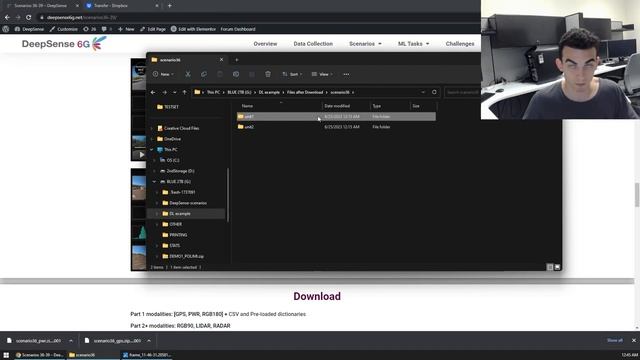Click Explorer's Forward arrow
The width and height of the screenshot is (640, 360).
[x=164, y=92]
